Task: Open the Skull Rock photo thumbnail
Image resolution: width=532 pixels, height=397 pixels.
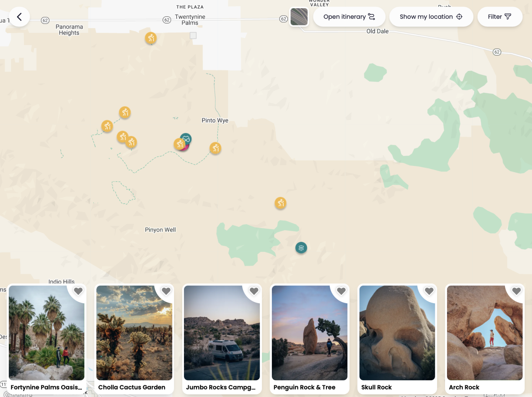Action: click(397, 333)
